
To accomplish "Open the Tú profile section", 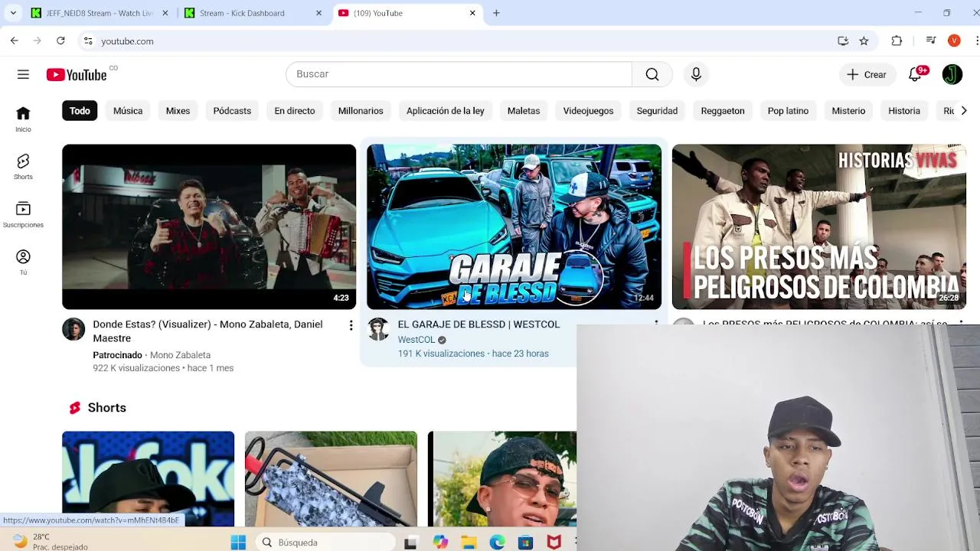I will point(23,262).
